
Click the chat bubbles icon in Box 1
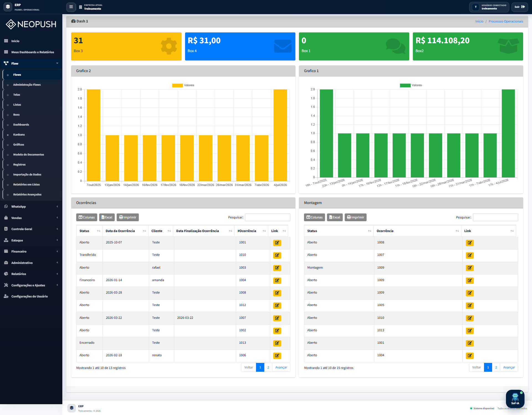coord(396,46)
